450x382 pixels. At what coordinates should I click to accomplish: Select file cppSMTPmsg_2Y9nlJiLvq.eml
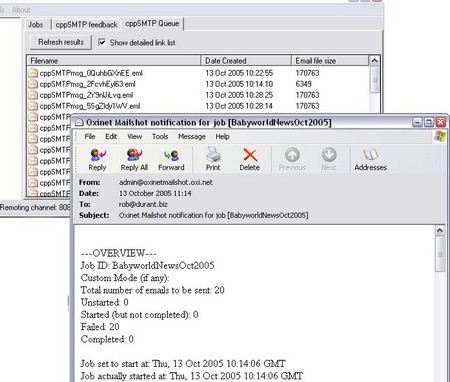[86, 95]
